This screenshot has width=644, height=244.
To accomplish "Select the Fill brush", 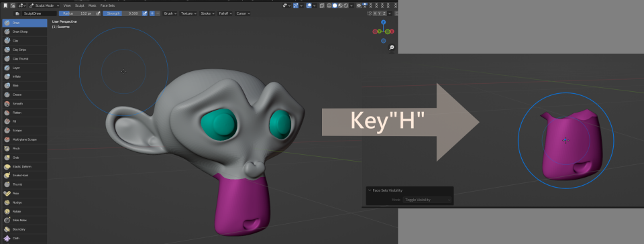I will click(24, 122).
